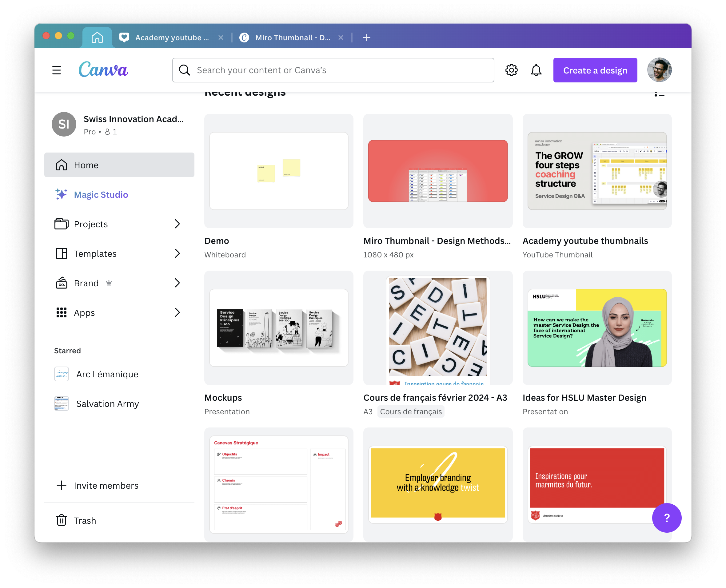Open starred Salvation Army item
Viewport: 726px width, 588px height.
[x=107, y=404]
